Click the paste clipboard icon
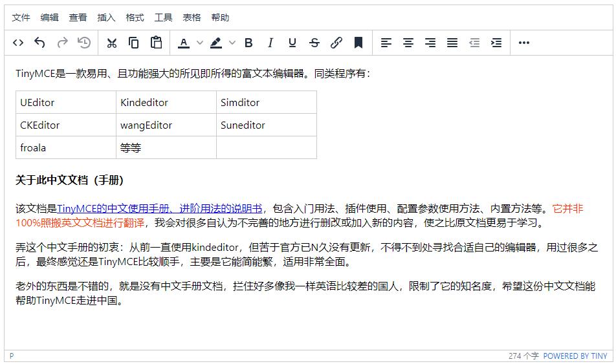616x364 pixels. tap(157, 43)
